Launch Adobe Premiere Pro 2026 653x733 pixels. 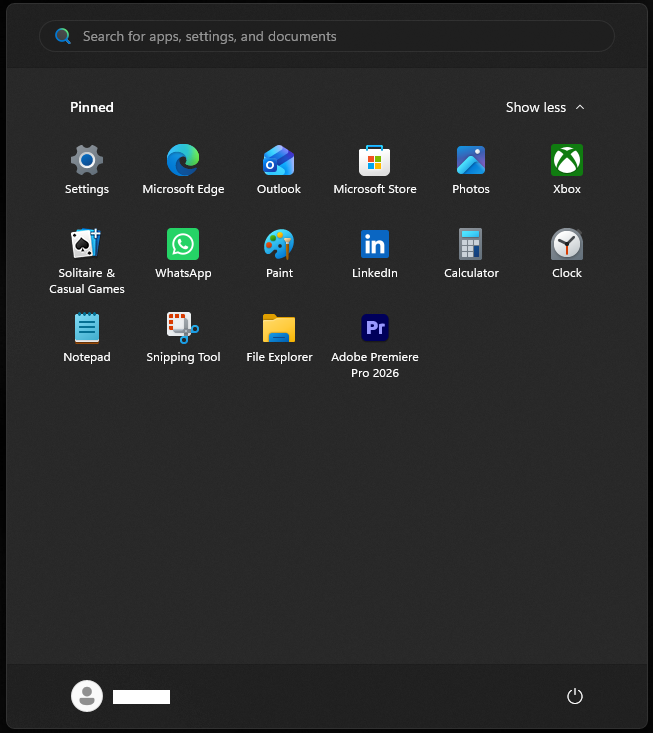[375, 346]
